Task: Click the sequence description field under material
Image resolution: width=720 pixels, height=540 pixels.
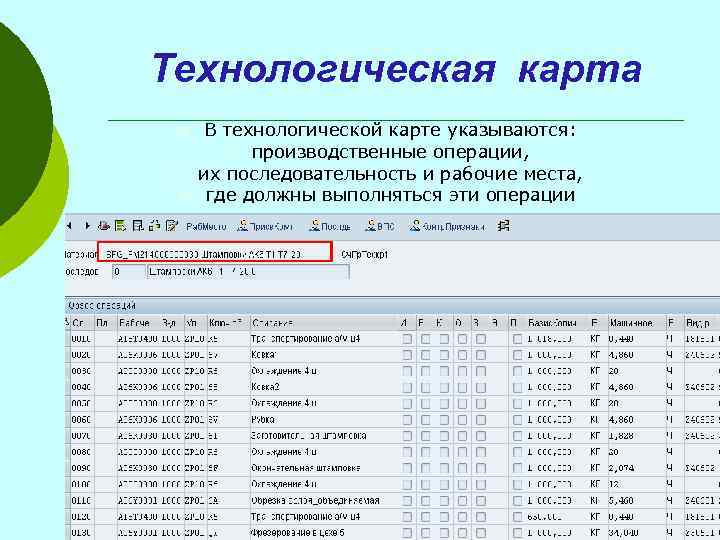Action: [248, 272]
